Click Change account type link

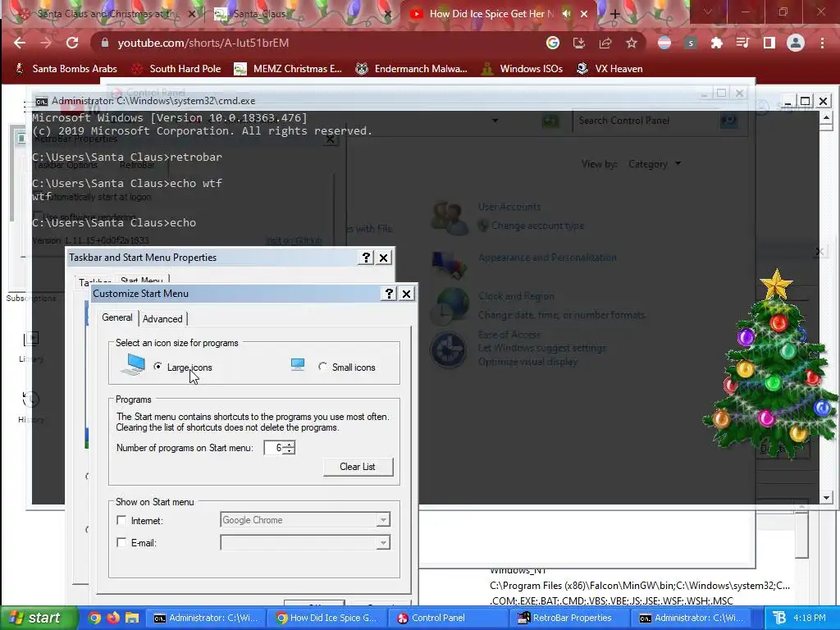pyautogui.click(x=538, y=226)
